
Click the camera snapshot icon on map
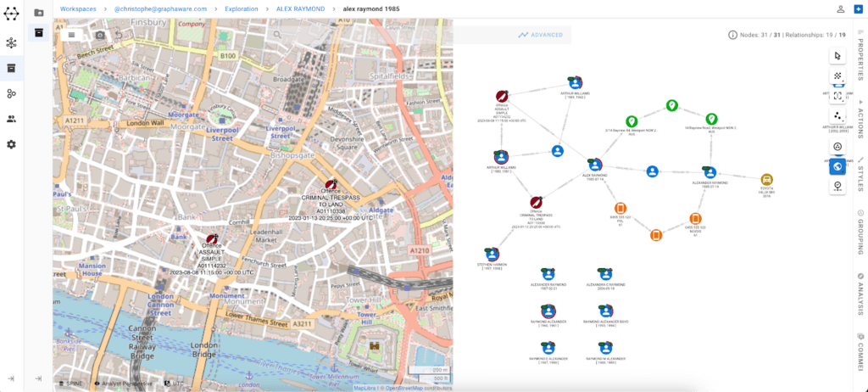100,35
